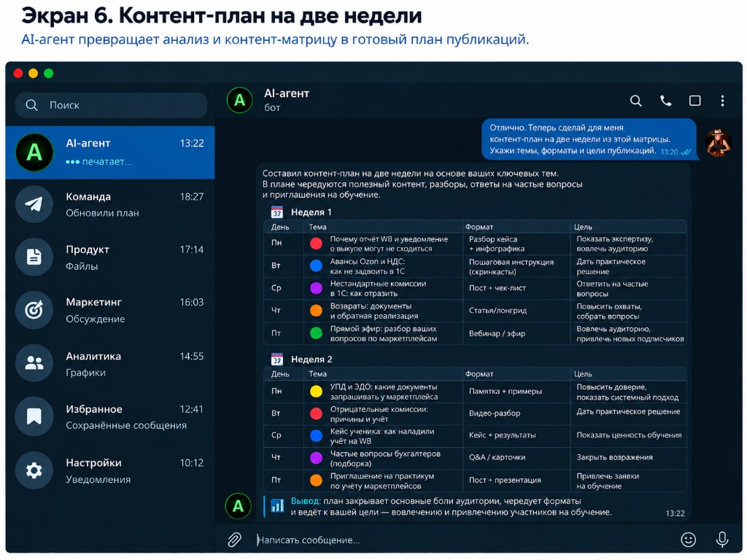Click the Написать сообщение input box

462,540
